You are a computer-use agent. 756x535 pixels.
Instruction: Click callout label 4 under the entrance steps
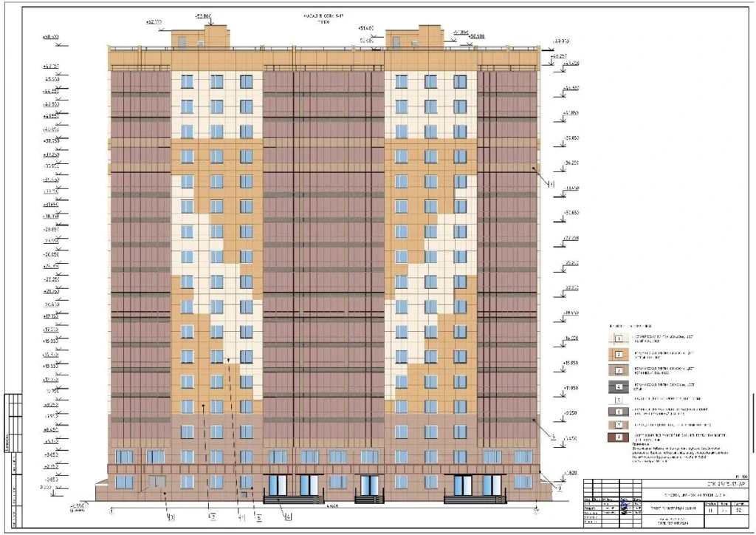288,517
